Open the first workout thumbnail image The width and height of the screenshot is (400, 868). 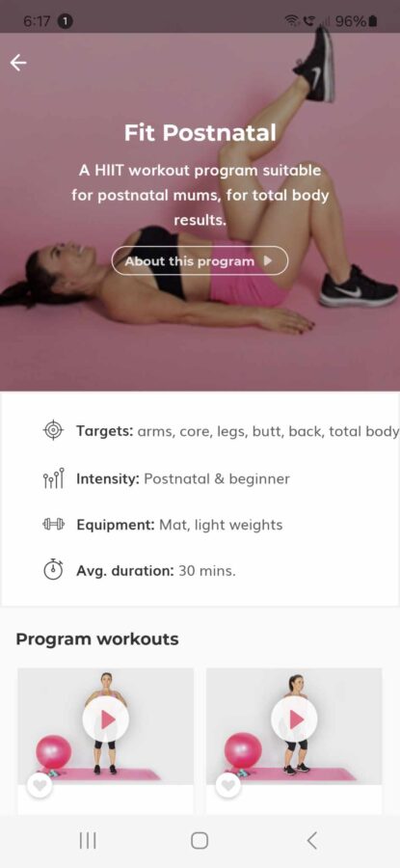pos(106,726)
